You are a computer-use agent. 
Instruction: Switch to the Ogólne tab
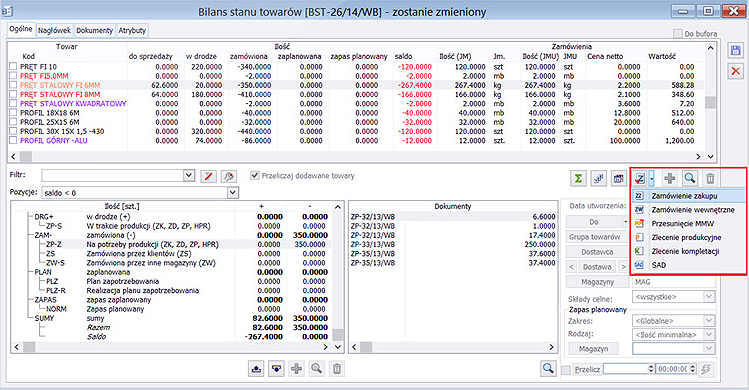pos(21,29)
